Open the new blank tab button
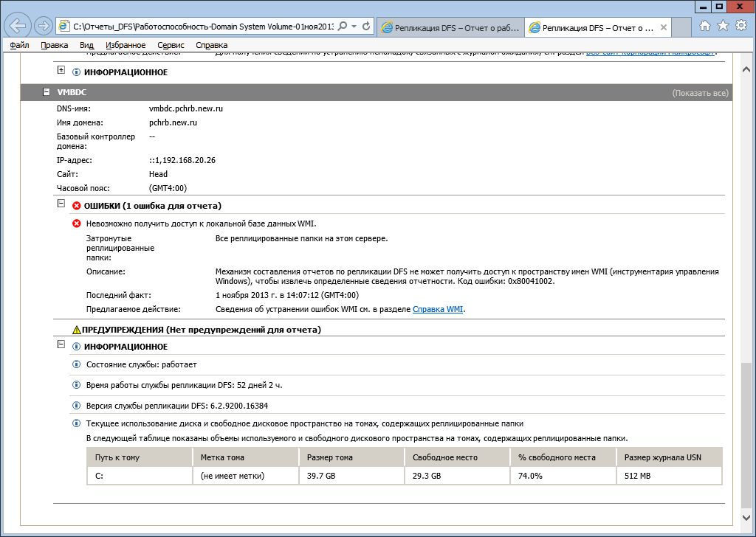 coord(680,28)
